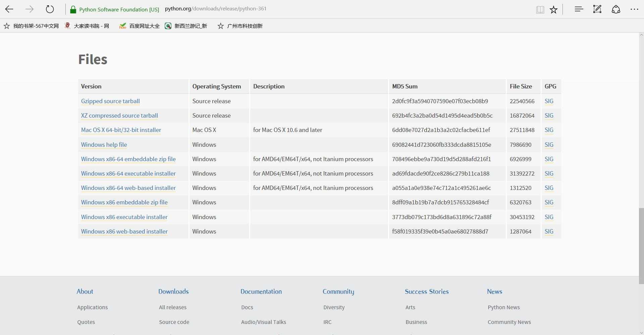The image size is (644, 335).
Task: Open SIG for x86 executable installer
Action: coord(549,217)
